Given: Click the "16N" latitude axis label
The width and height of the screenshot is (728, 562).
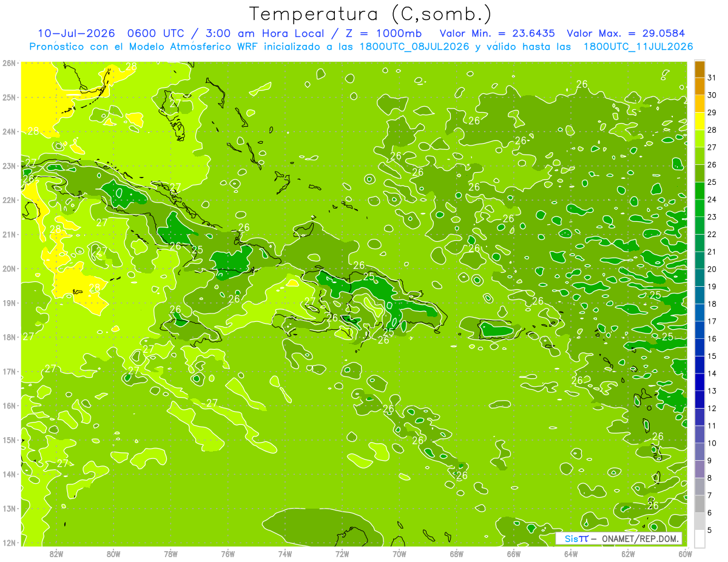Looking at the screenshot, I should coord(8,406).
